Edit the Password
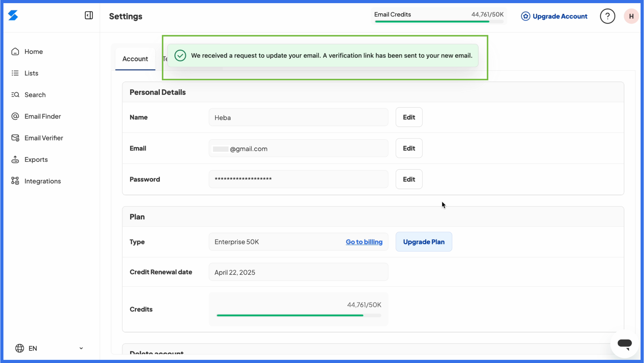 [409, 179]
